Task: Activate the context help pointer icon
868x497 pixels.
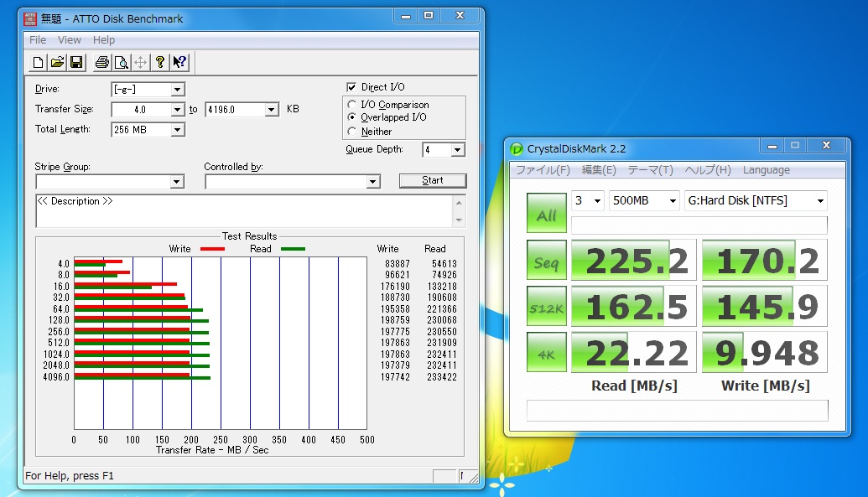Action: (x=179, y=62)
